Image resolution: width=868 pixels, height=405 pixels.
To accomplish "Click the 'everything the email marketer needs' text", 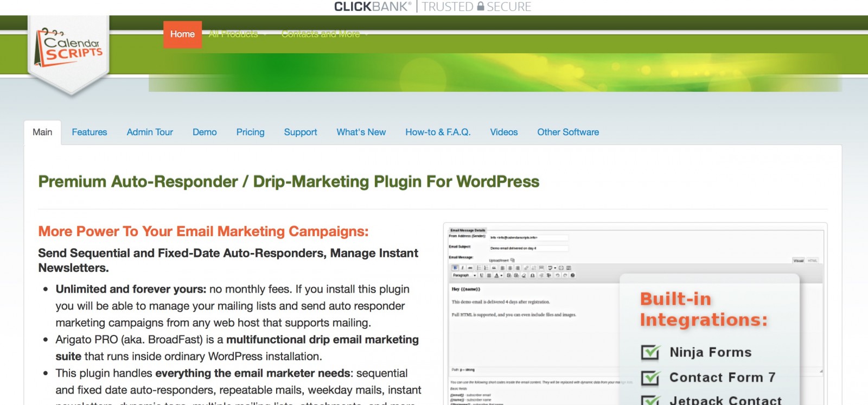I will pos(253,373).
